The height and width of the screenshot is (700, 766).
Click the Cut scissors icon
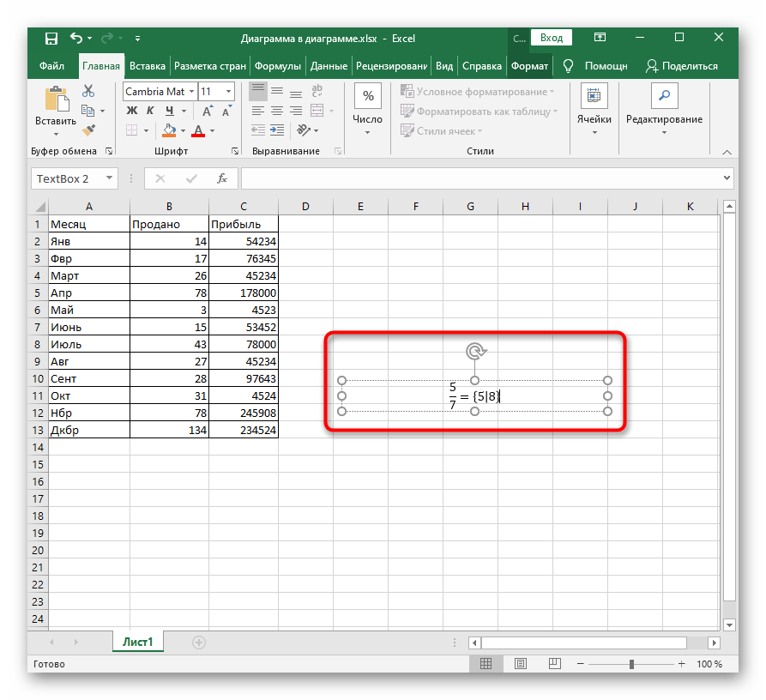click(x=87, y=91)
